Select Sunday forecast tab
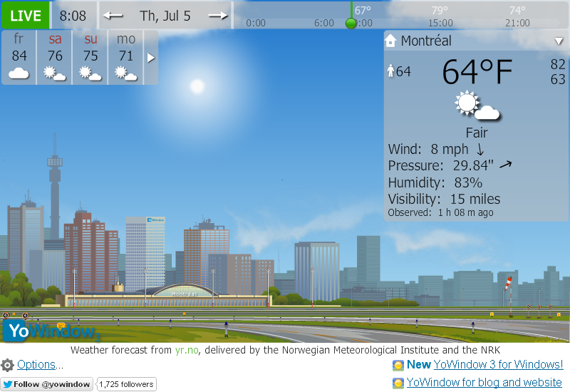 90,57
